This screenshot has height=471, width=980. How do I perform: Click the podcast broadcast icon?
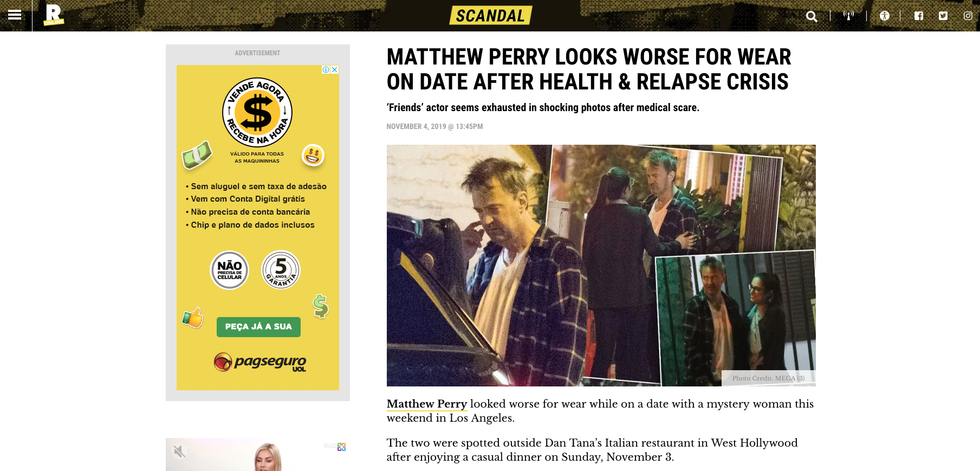[848, 16]
